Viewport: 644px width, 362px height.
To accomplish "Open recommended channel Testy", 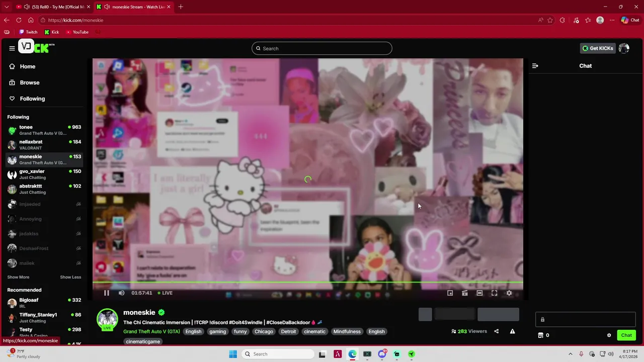I will (x=44, y=332).
